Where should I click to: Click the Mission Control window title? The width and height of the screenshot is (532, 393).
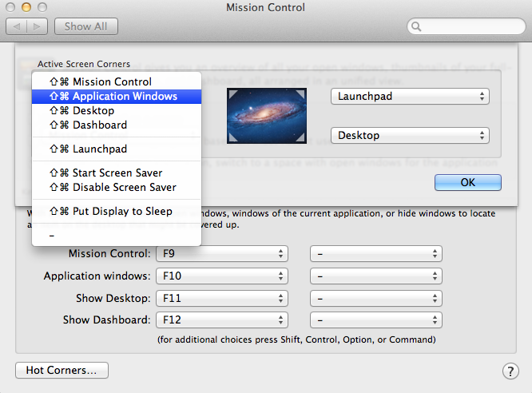tap(266, 7)
